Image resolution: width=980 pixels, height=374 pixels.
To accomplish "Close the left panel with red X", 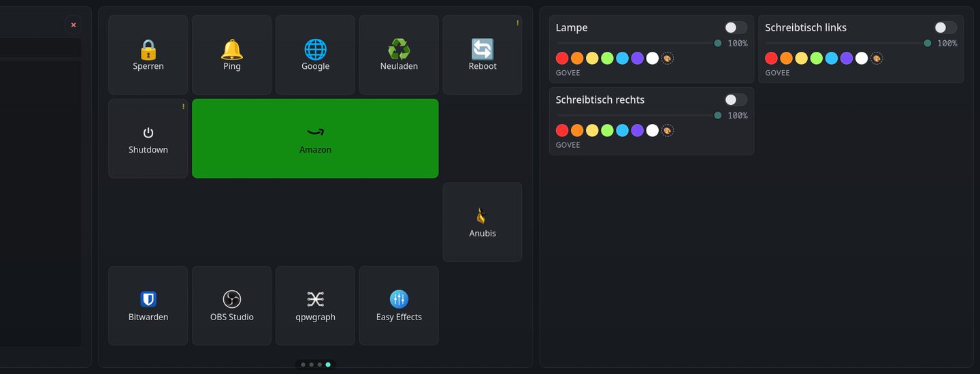I will 73,25.
